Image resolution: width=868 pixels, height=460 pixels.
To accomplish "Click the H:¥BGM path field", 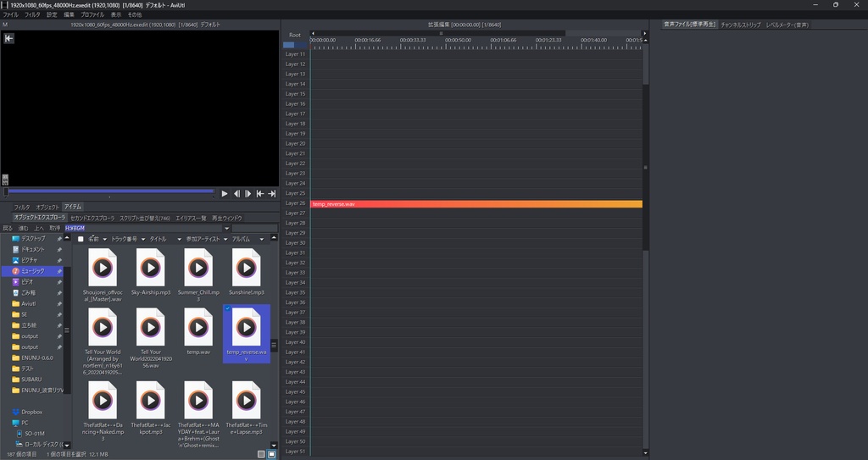I will (x=143, y=228).
